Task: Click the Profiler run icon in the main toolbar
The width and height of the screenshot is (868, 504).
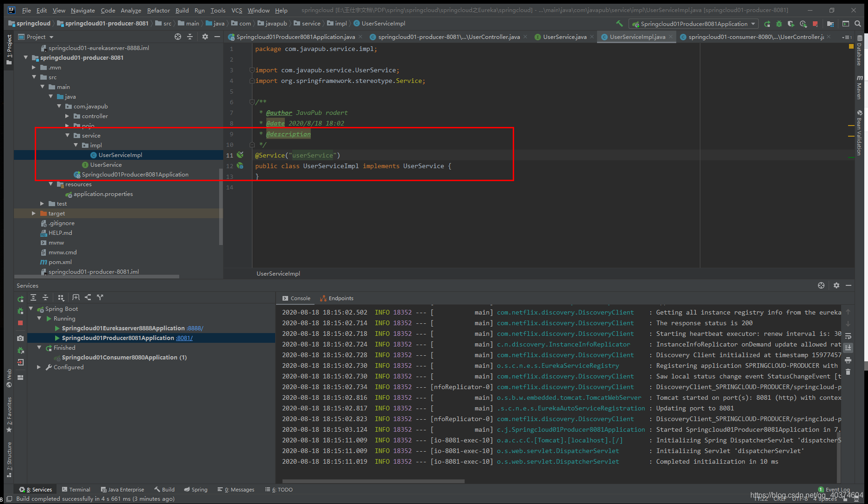Action: coord(803,24)
